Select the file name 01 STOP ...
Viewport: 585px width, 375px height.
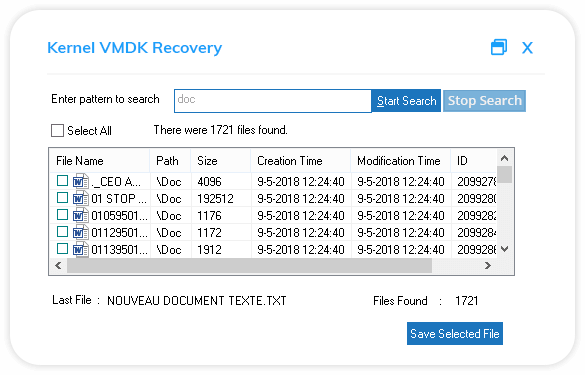click(119, 199)
